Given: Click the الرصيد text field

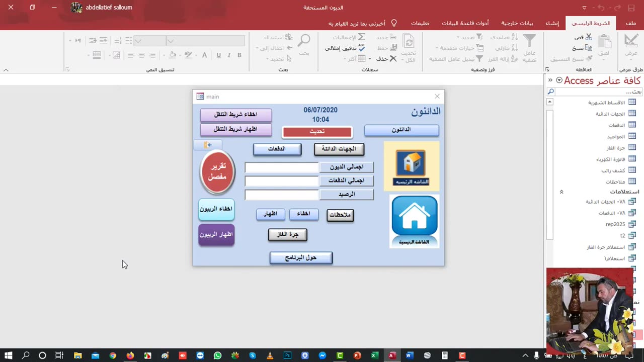Looking at the screenshot, I should point(282,195).
